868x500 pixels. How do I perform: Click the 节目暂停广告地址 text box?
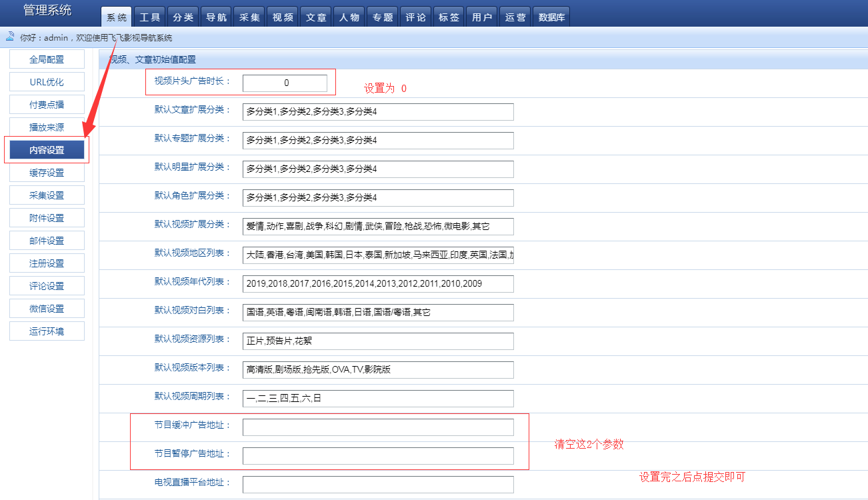pos(378,456)
